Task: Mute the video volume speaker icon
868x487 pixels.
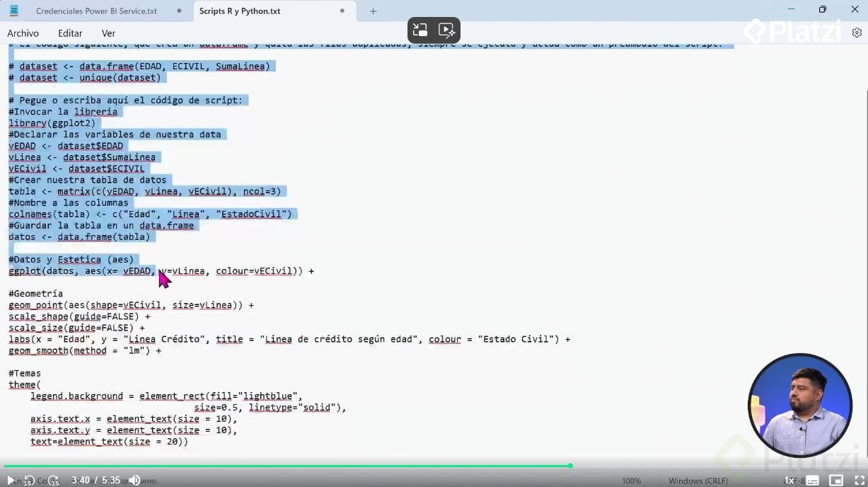Action: pyautogui.click(x=134, y=481)
